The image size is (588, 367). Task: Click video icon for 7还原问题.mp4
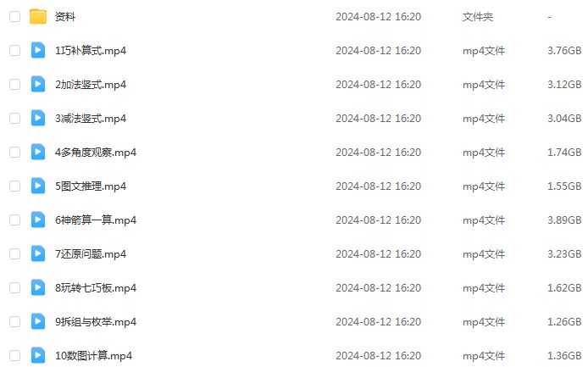pyautogui.click(x=38, y=253)
